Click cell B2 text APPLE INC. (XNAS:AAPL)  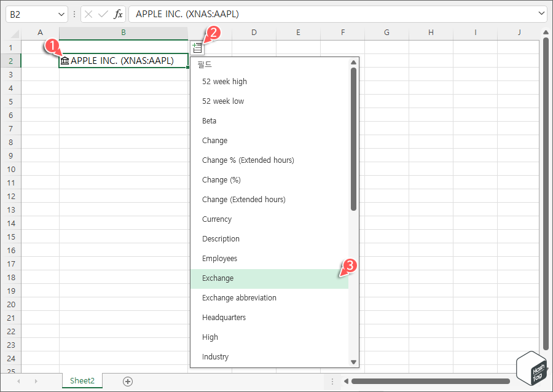click(x=122, y=61)
